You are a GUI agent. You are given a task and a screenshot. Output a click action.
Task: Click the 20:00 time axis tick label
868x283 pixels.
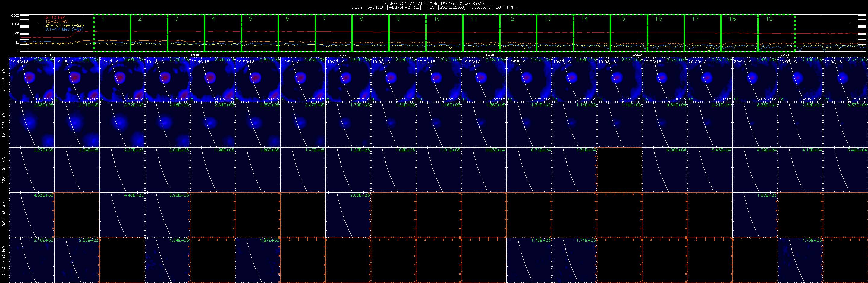637,54
